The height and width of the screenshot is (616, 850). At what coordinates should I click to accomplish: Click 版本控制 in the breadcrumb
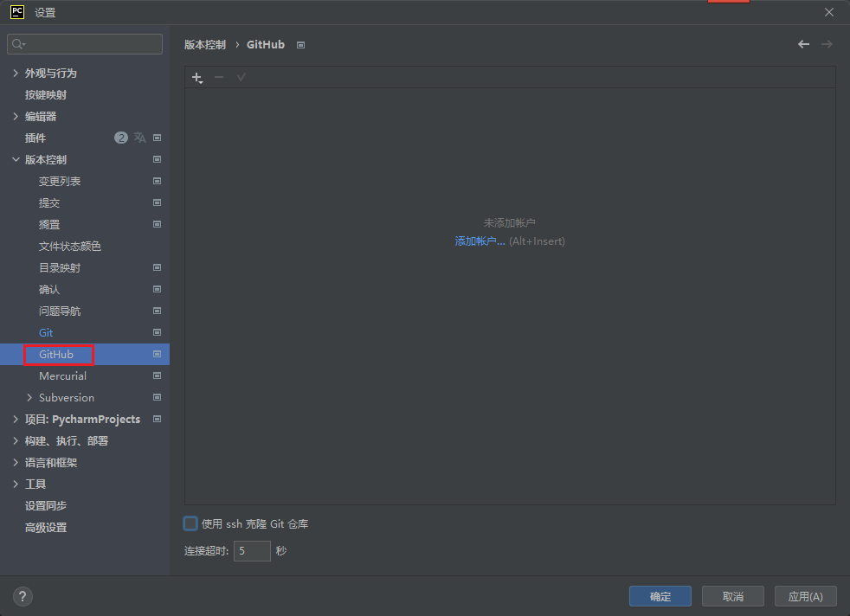(x=205, y=45)
